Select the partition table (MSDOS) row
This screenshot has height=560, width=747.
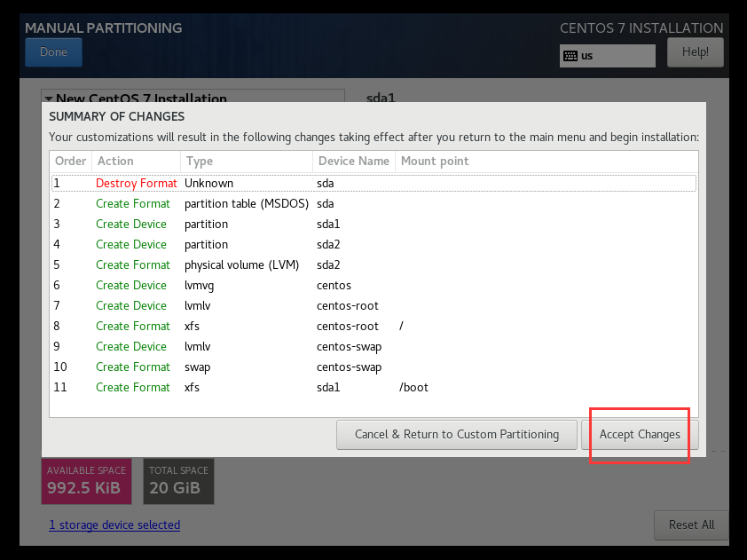[373, 204]
